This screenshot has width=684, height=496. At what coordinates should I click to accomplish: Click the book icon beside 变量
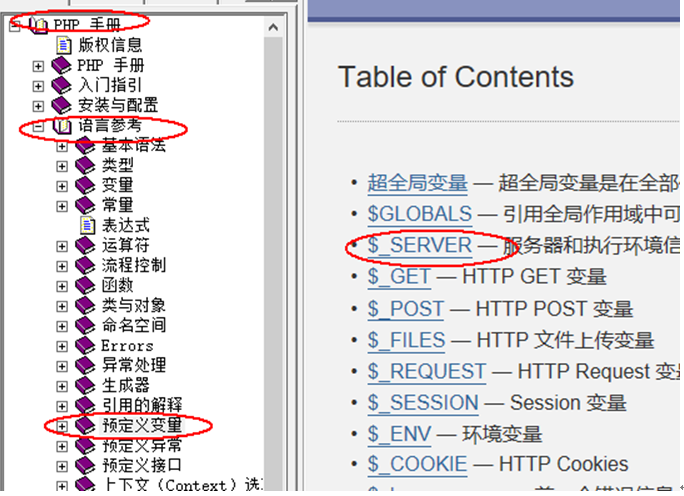point(85,185)
